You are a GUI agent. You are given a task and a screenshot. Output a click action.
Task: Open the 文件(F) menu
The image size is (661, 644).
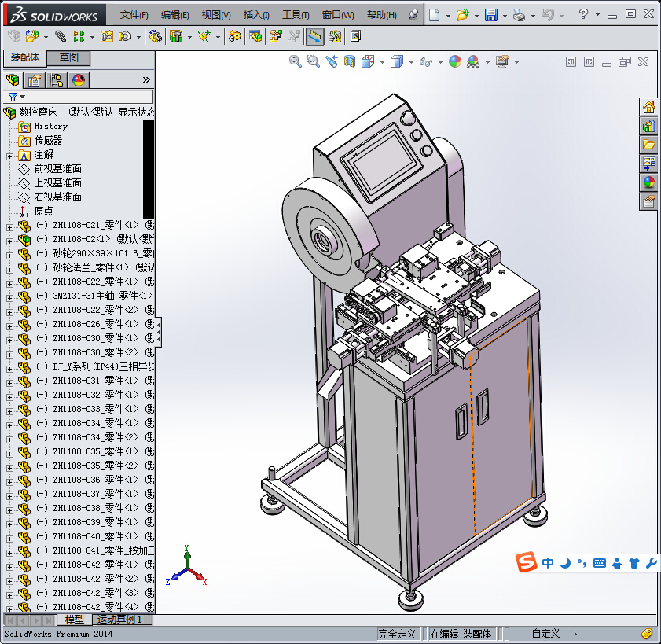(x=134, y=15)
